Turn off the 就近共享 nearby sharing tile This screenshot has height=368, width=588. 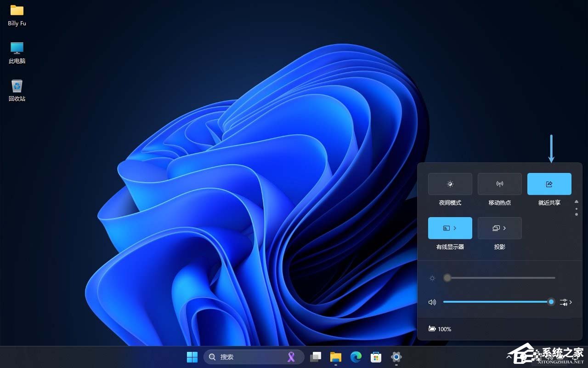coord(549,184)
